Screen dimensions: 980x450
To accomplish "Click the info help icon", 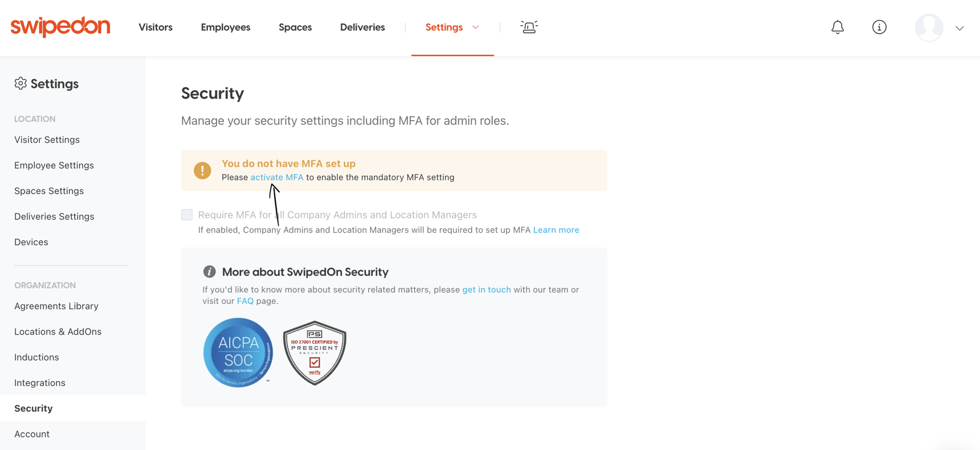I will (879, 27).
